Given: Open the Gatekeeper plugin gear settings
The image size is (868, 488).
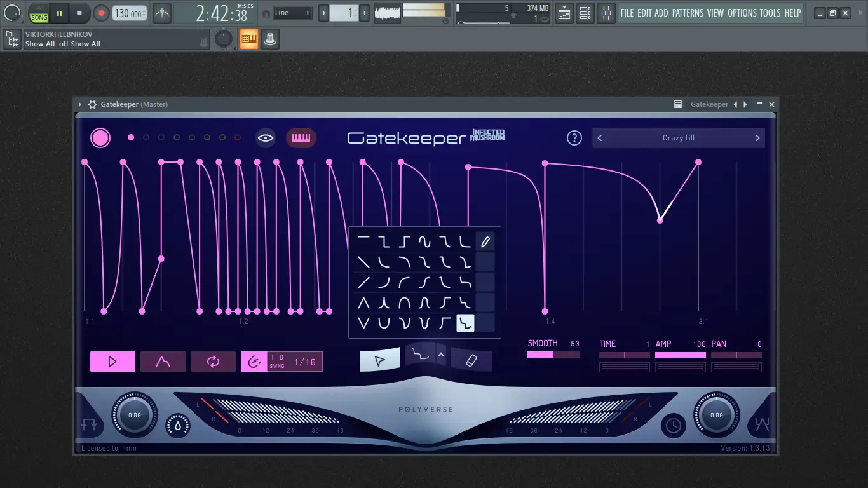Looking at the screenshot, I should coord(93,104).
